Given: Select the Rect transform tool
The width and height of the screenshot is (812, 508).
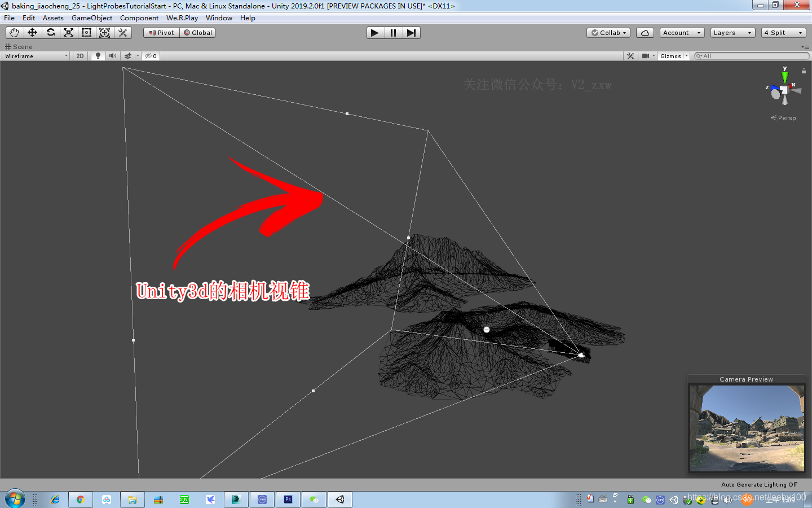Looking at the screenshot, I should click(x=86, y=33).
